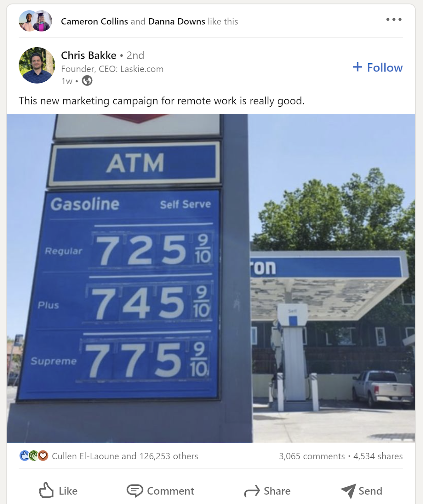The height and width of the screenshot is (504, 423).
Task: Click the Comment speech bubble icon
Action: [x=135, y=491]
